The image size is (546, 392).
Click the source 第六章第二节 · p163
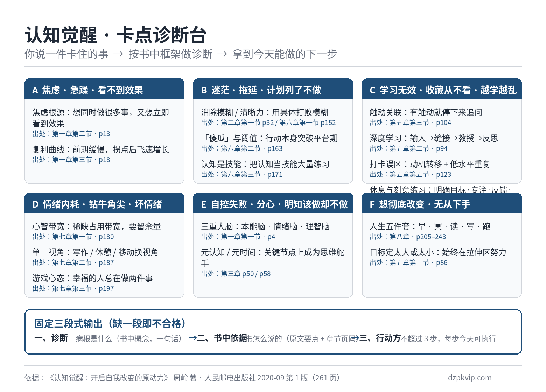[x=242, y=148]
